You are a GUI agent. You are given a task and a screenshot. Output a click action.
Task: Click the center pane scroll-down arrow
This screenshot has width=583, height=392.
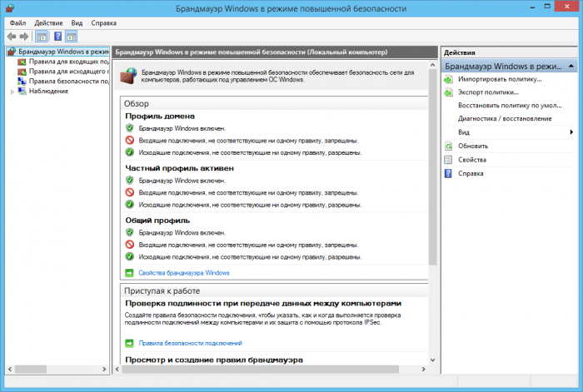(x=432, y=360)
